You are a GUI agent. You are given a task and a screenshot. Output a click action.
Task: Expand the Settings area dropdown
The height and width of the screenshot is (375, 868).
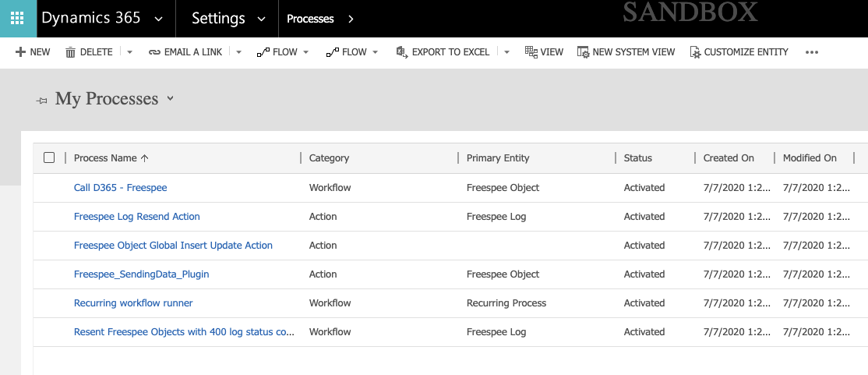261,19
